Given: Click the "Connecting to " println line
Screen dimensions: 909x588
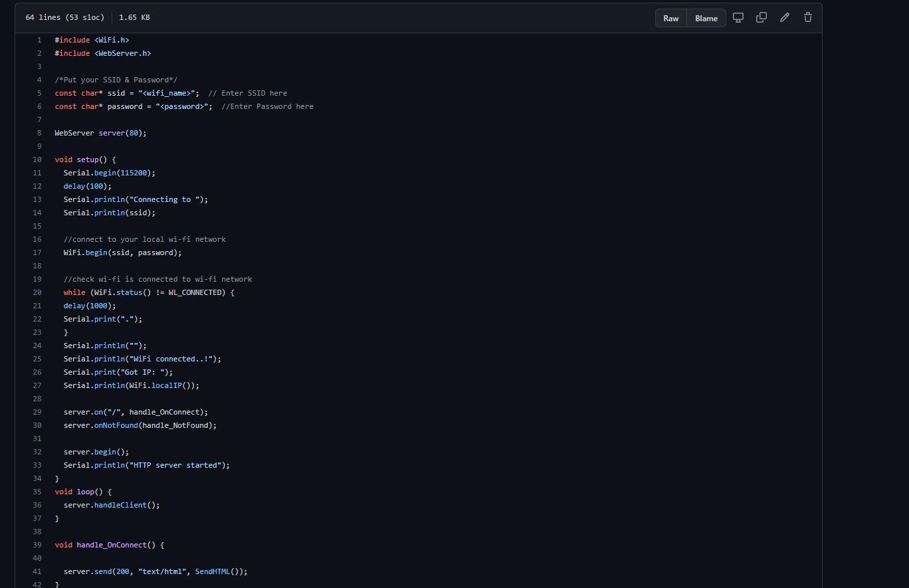Looking at the screenshot, I should tap(136, 199).
